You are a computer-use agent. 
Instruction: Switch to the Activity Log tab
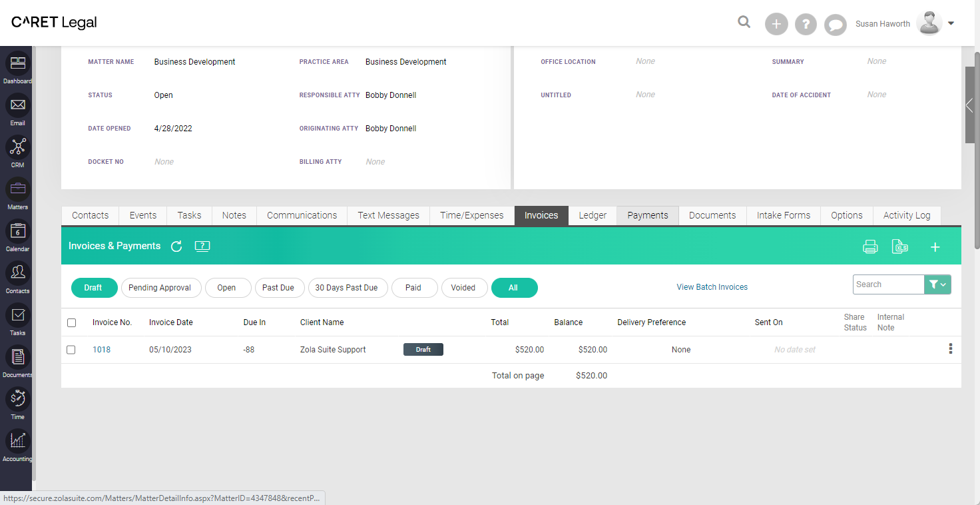click(x=907, y=215)
